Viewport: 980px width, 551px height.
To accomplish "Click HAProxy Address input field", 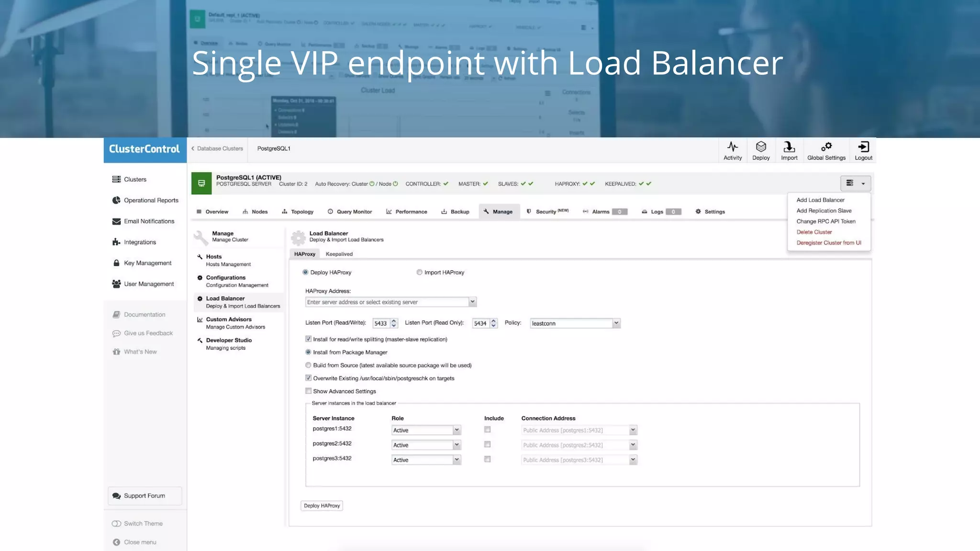I will click(x=387, y=302).
